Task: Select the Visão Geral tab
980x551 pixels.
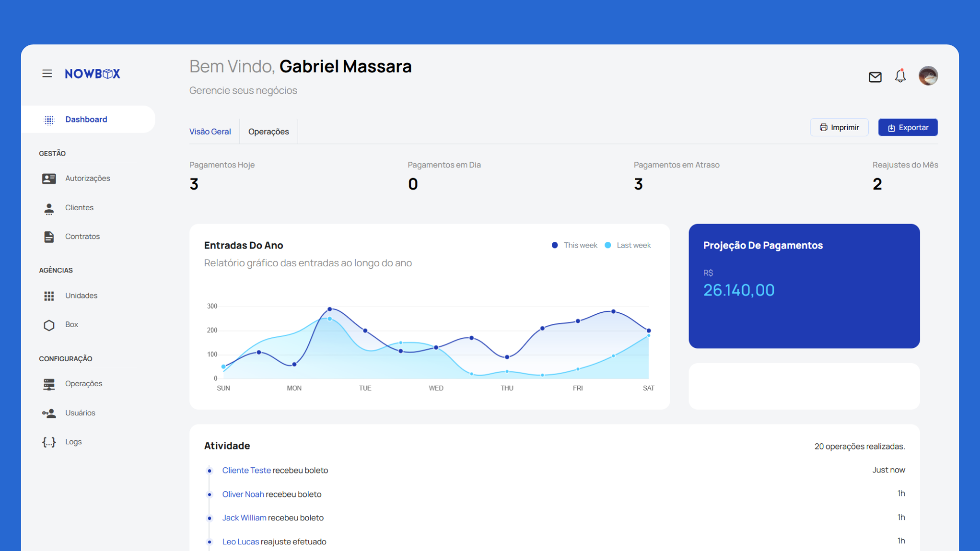Action: point(210,132)
